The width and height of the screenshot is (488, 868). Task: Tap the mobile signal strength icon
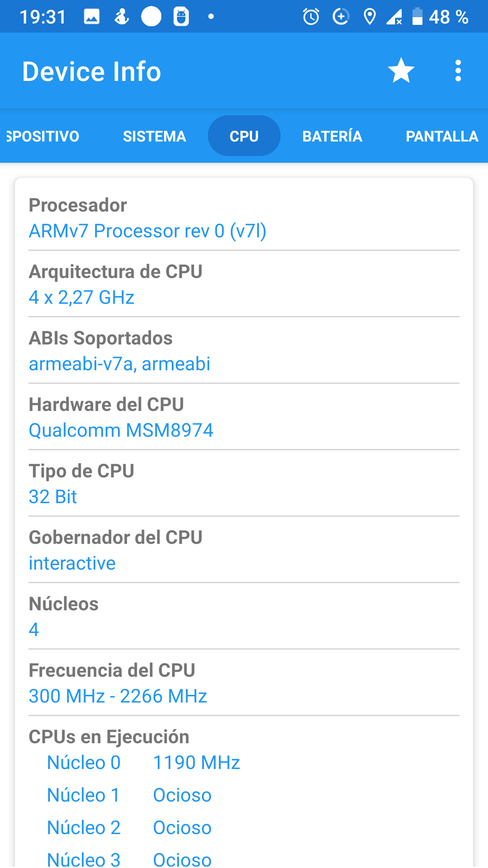[x=394, y=17]
